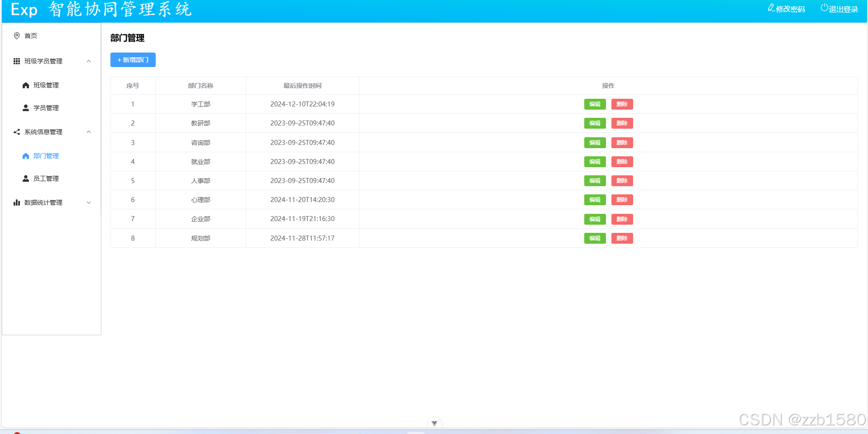Click timestamp 2024-11-20T14:20:30
The width and height of the screenshot is (868, 434).
[302, 200]
